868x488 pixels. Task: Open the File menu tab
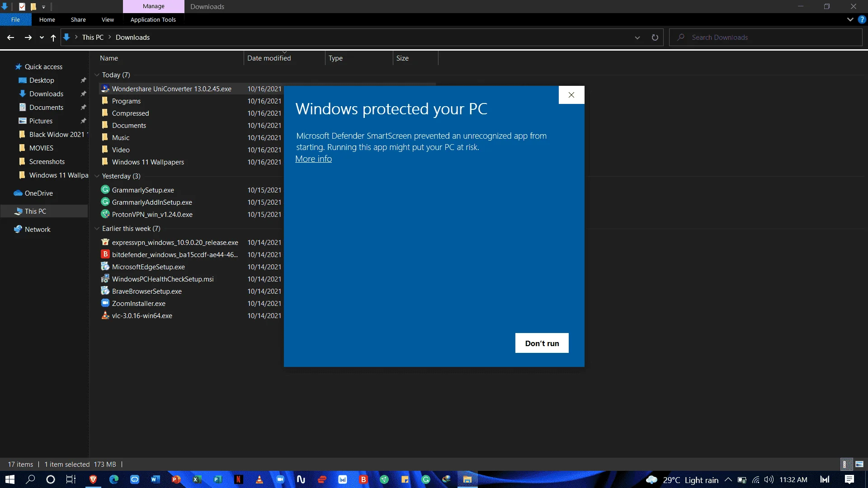(x=15, y=19)
